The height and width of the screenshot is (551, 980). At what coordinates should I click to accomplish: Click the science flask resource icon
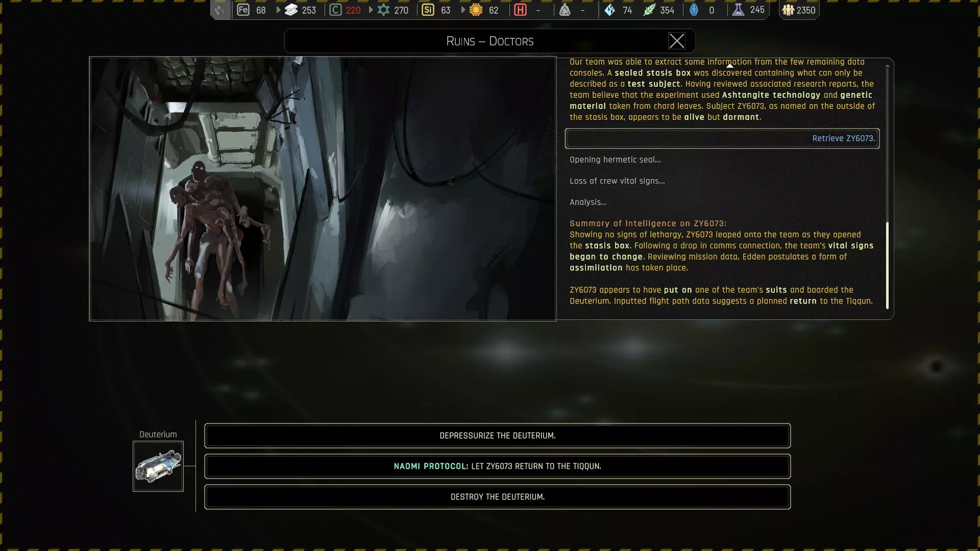tap(738, 10)
